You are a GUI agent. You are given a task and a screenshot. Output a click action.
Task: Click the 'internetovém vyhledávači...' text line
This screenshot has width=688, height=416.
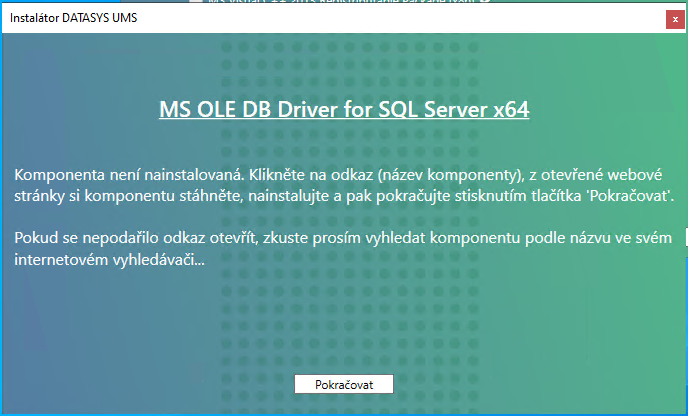pos(110,260)
